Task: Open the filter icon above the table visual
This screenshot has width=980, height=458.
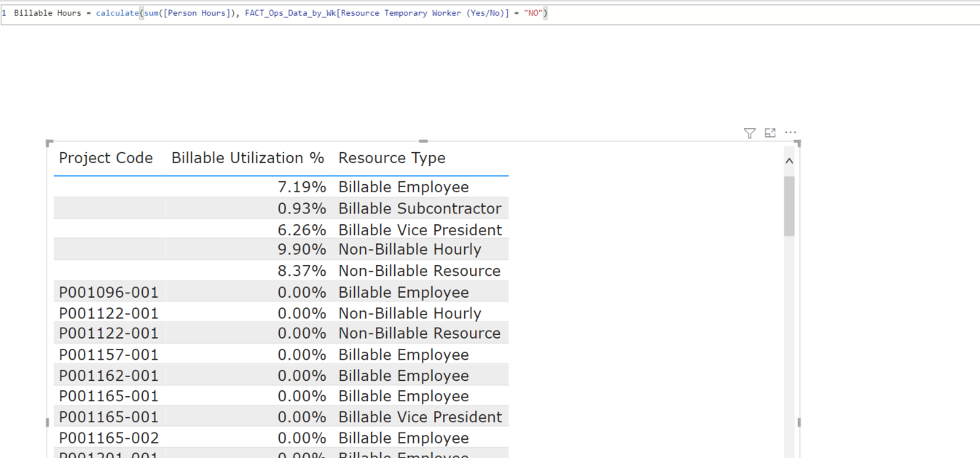Action: [749, 133]
